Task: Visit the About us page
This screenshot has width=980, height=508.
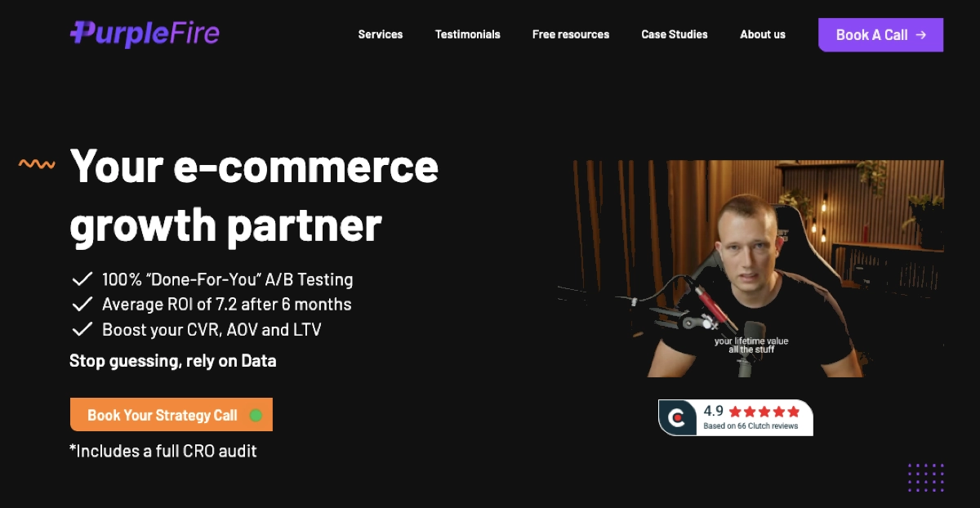Action: 763,34
